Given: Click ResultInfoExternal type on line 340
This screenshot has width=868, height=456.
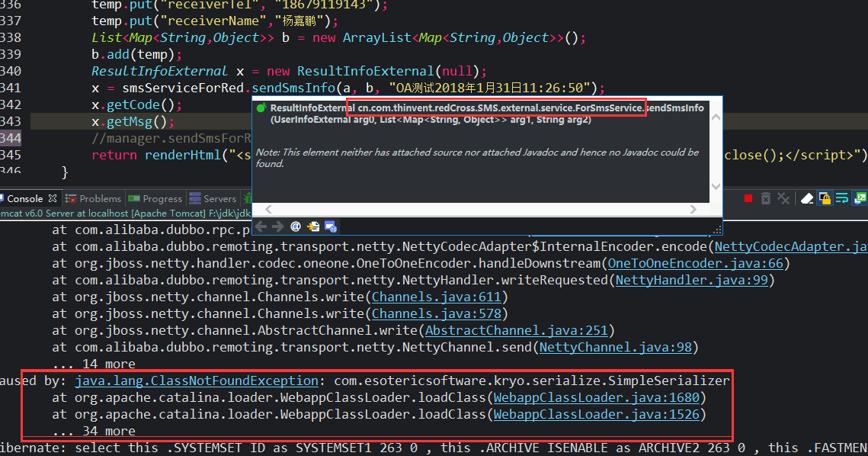Looking at the screenshot, I should (x=159, y=71).
